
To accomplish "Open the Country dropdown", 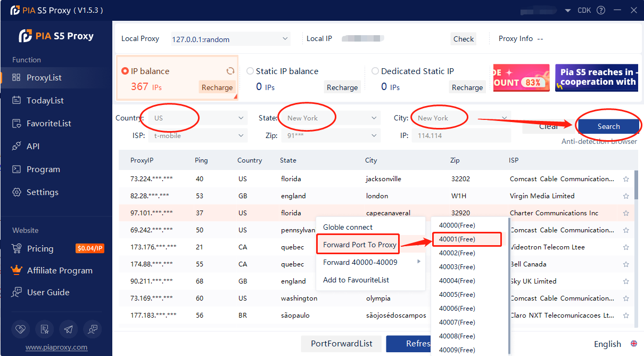I will tap(199, 118).
